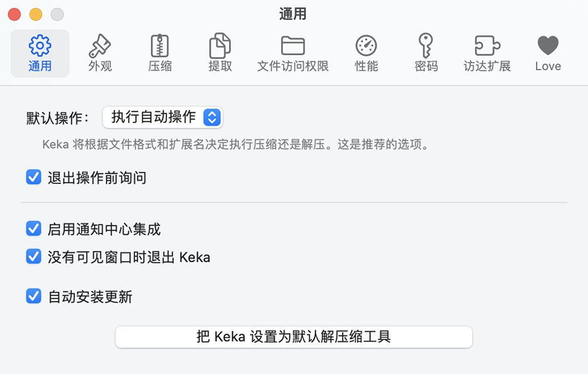Select the 压缩 compression zipper icon

[160, 46]
